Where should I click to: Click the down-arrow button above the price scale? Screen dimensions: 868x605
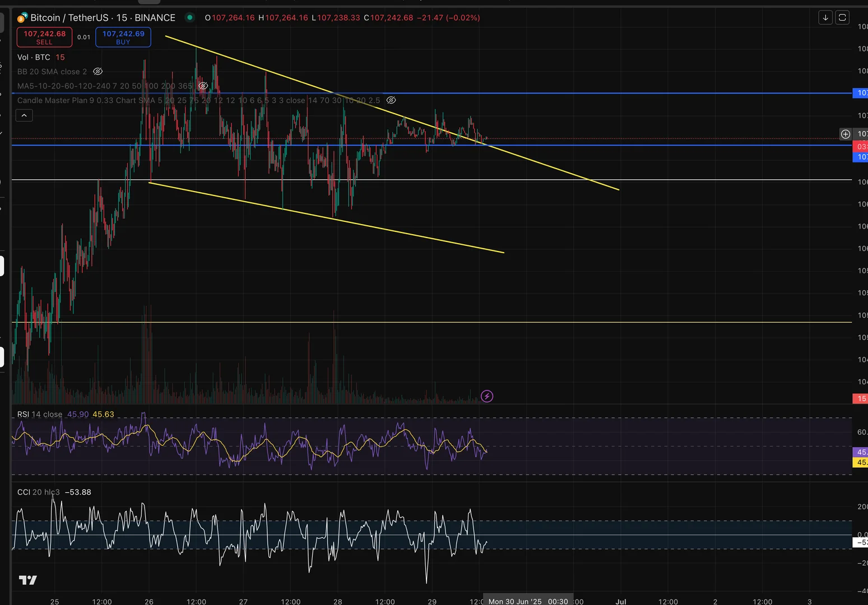[x=825, y=17]
